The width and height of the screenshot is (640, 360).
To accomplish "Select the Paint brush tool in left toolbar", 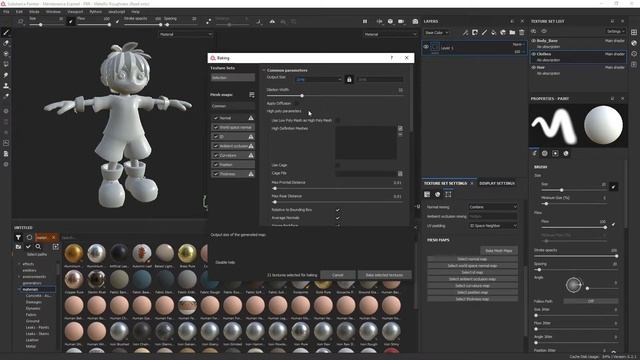I will (x=6, y=32).
